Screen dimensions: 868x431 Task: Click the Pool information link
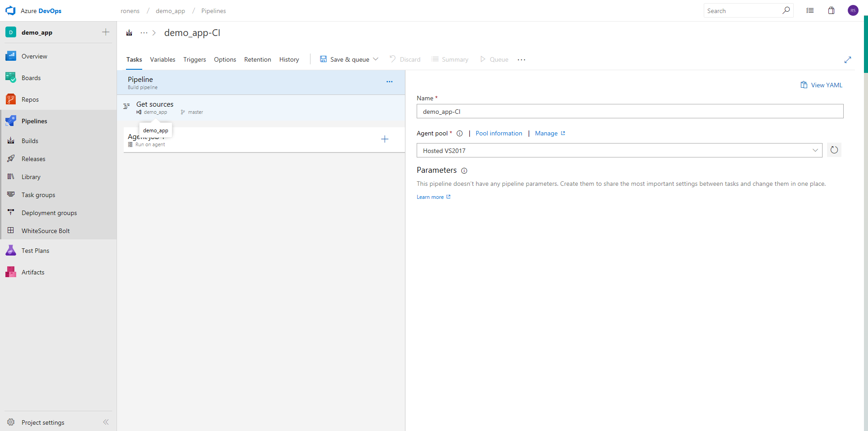(499, 133)
